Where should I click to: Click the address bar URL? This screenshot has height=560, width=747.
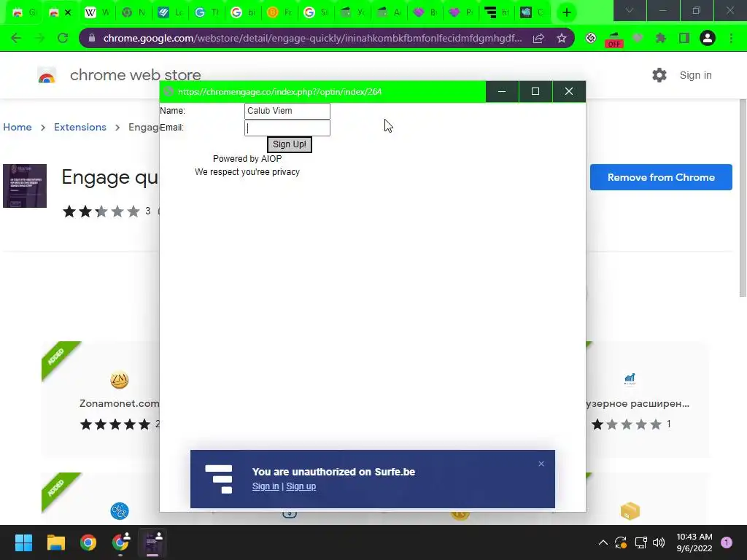312,38
